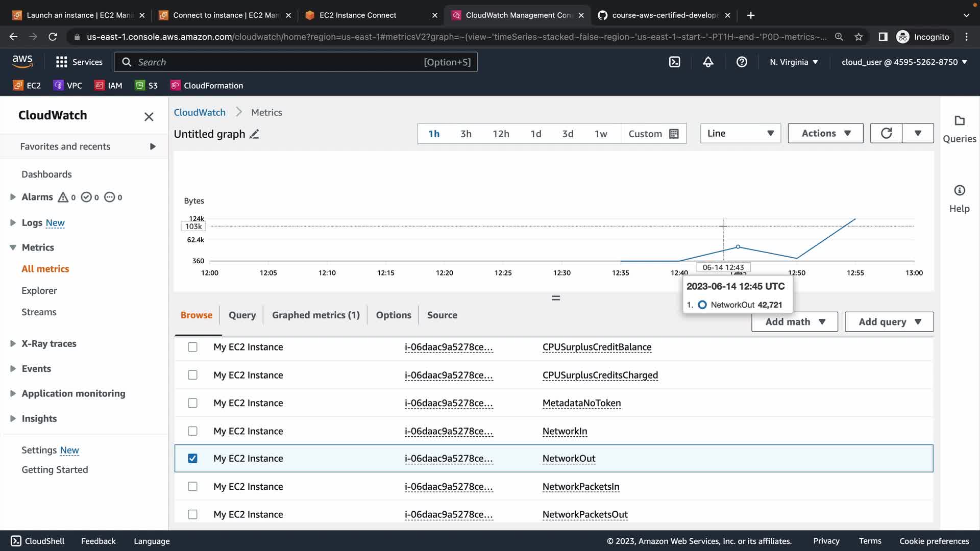
Task: Open CloudShell icon in top navigation bar
Action: 674,62
